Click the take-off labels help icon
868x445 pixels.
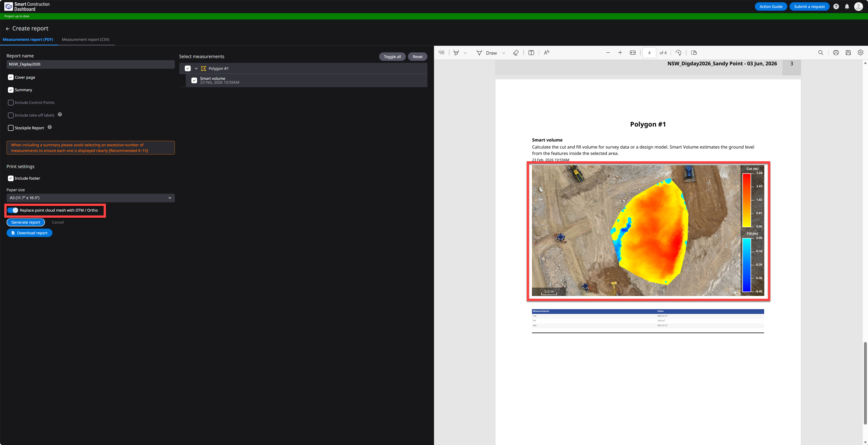click(x=60, y=115)
